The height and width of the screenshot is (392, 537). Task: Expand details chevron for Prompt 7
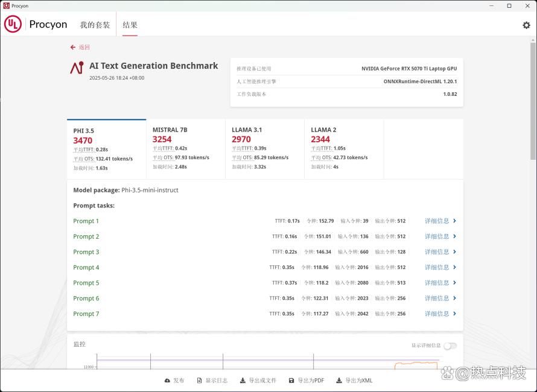tap(454, 314)
